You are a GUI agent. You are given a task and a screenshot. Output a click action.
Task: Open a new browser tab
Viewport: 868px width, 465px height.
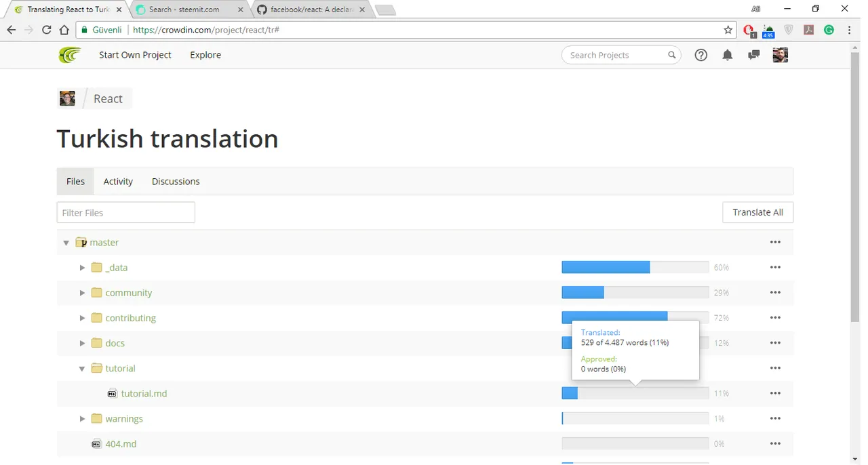[x=385, y=10]
